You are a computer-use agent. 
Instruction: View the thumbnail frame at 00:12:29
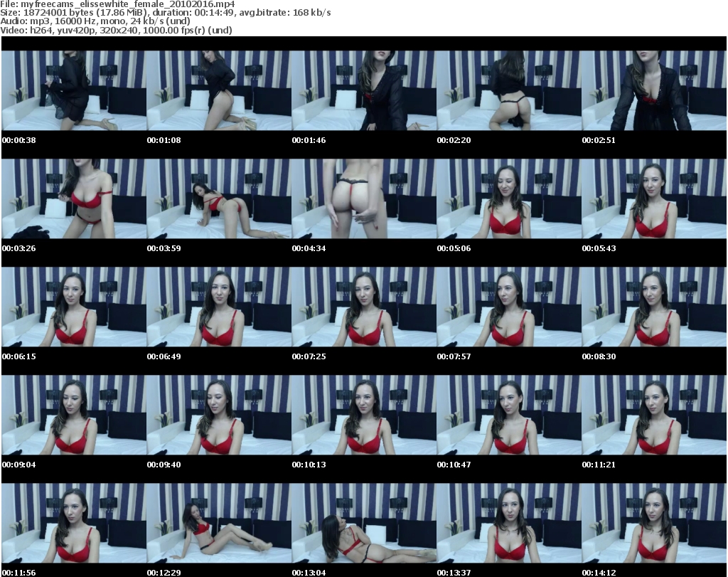(x=219, y=524)
